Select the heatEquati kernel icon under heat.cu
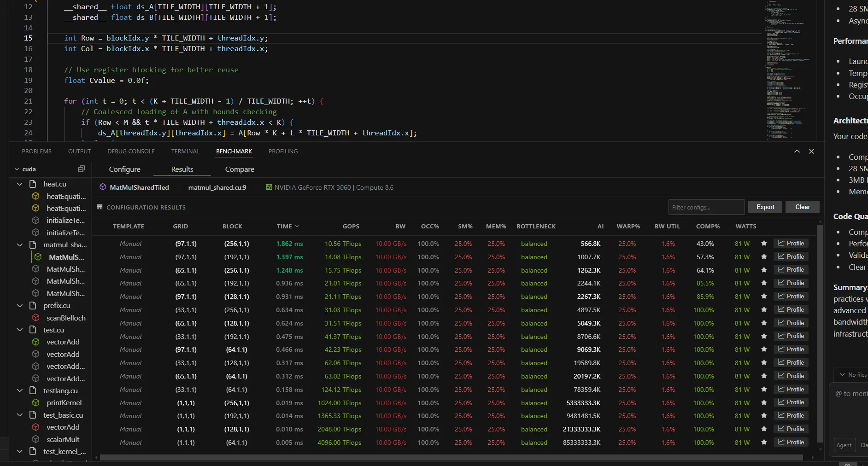 pyautogui.click(x=35, y=196)
